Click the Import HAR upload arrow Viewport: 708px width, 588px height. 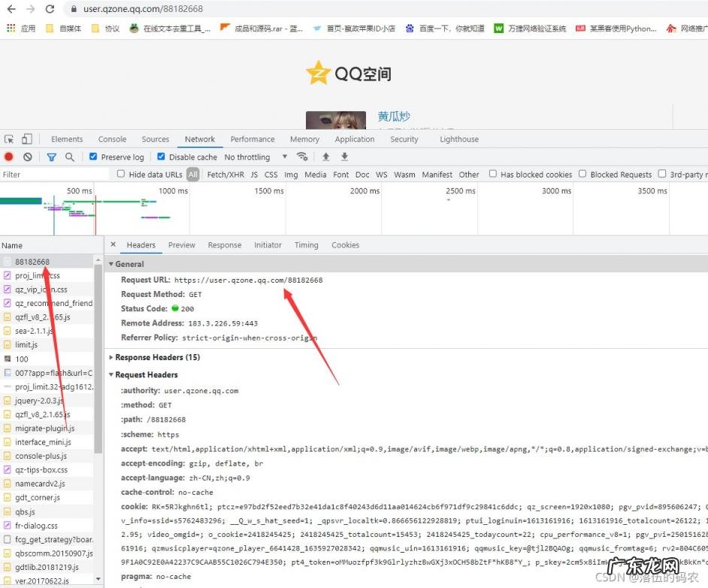[x=326, y=157]
